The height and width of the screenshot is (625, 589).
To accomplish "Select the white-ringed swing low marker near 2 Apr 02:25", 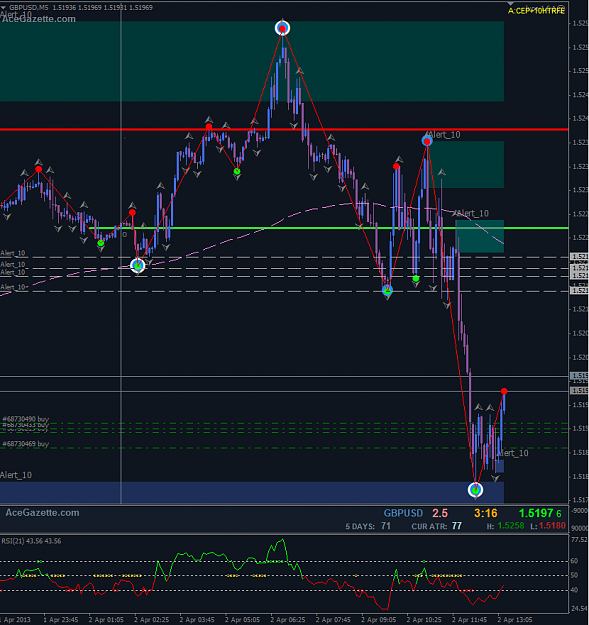I will tap(138, 265).
